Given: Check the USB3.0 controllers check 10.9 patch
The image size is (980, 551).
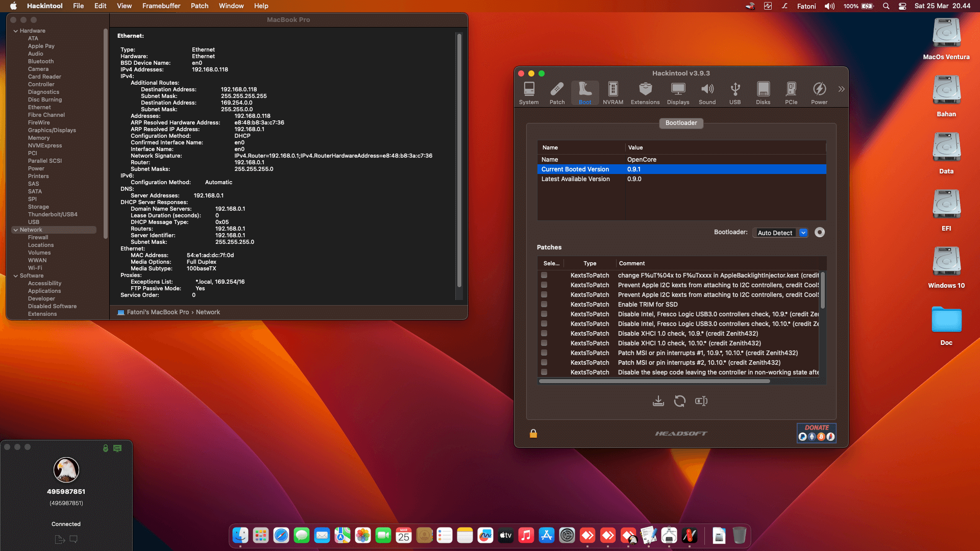Looking at the screenshot, I should coord(544,314).
